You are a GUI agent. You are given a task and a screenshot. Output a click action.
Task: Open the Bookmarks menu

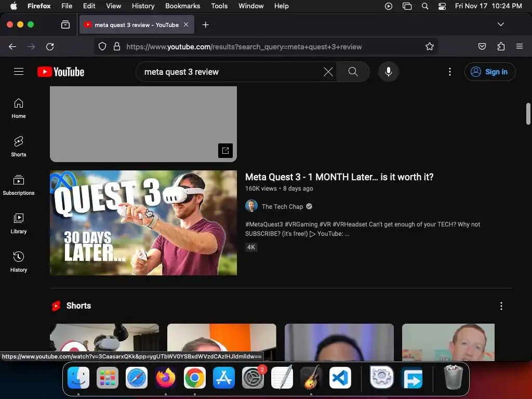click(182, 6)
